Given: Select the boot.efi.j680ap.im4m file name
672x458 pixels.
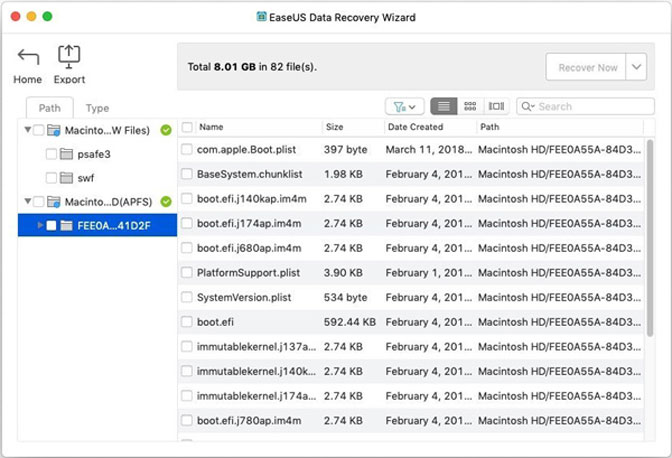Looking at the screenshot, I should pos(249,248).
